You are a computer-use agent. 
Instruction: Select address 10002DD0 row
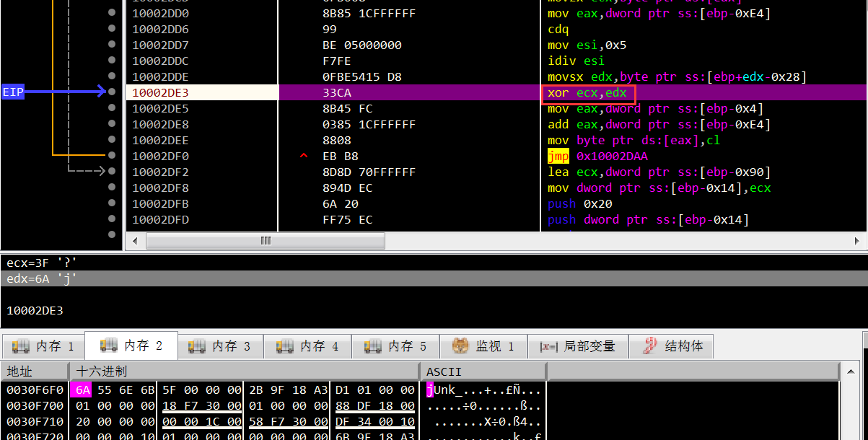coord(161,13)
